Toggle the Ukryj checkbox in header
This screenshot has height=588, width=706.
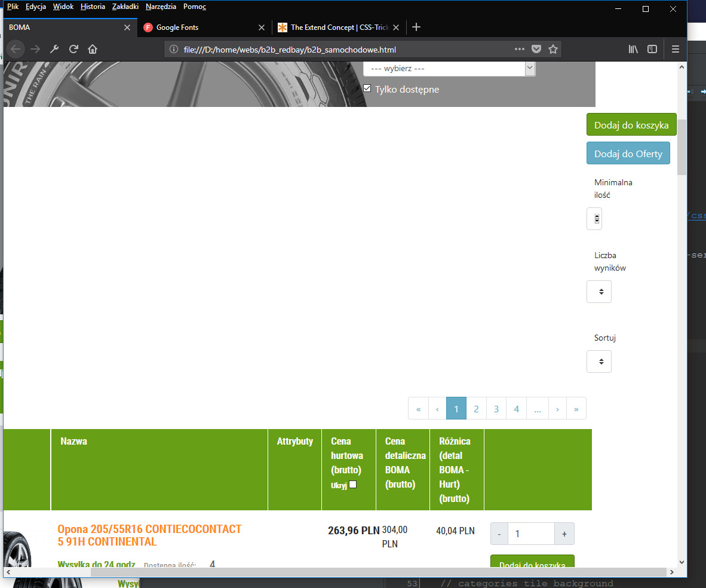352,485
